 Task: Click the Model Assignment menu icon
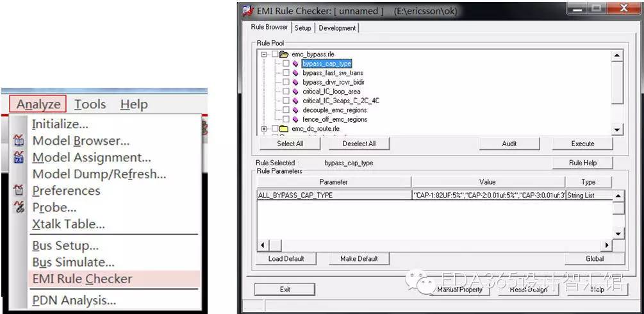(x=19, y=158)
